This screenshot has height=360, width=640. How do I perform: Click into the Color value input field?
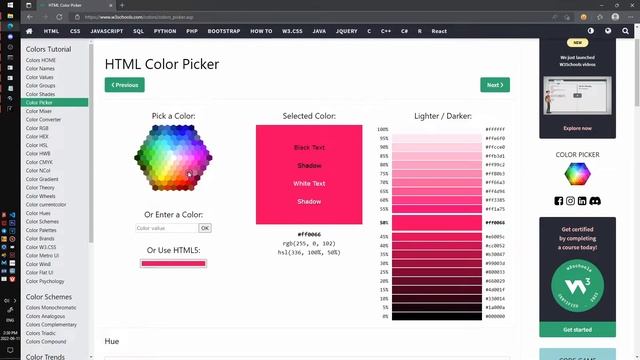tap(167, 228)
